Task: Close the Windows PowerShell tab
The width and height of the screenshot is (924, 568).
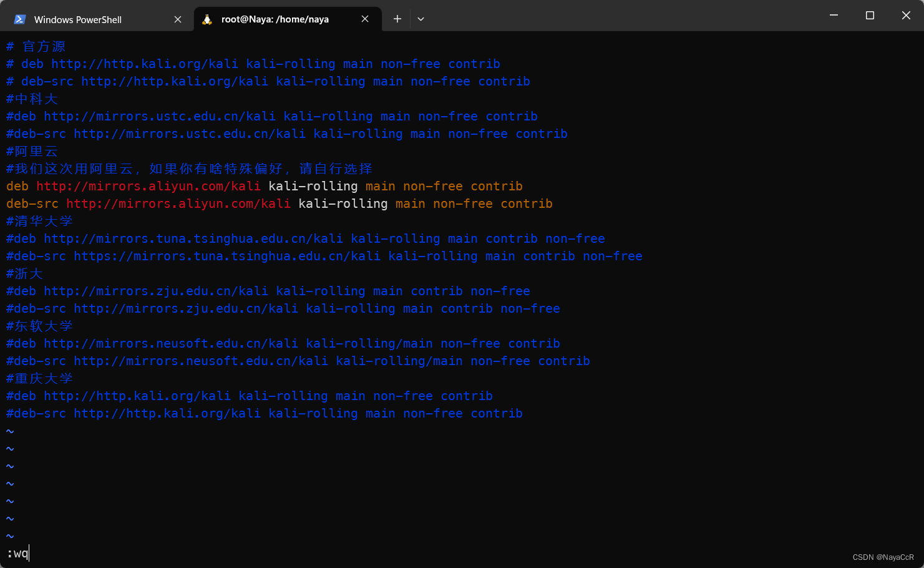Action: tap(178, 19)
